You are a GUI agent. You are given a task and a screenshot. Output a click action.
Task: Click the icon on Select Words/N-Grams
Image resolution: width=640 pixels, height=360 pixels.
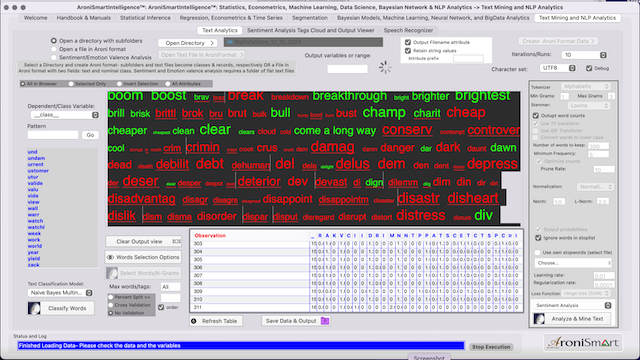[x=112, y=273]
